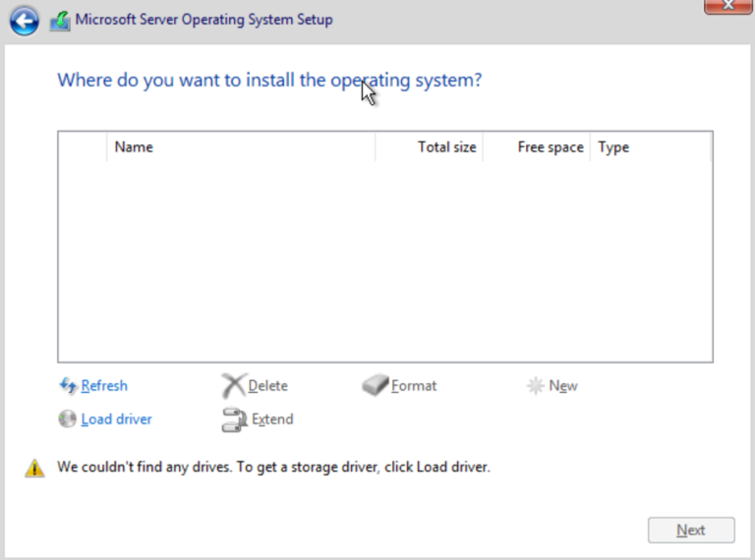Screen dimensions: 755x560
Task: Sort by the Free space column header
Action: (x=537, y=146)
